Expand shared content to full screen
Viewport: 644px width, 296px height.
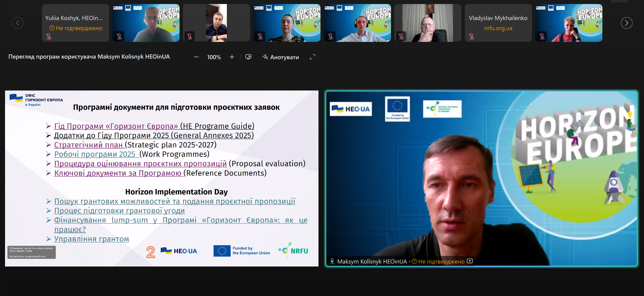pos(312,57)
